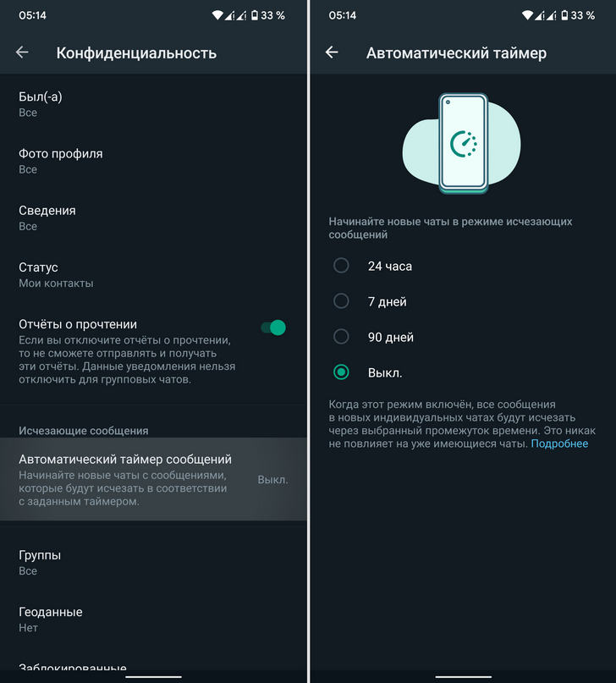Viewport: 616px width, 683px height.
Task: Select the 24 часа radio option
Action: tap(341, 265)
